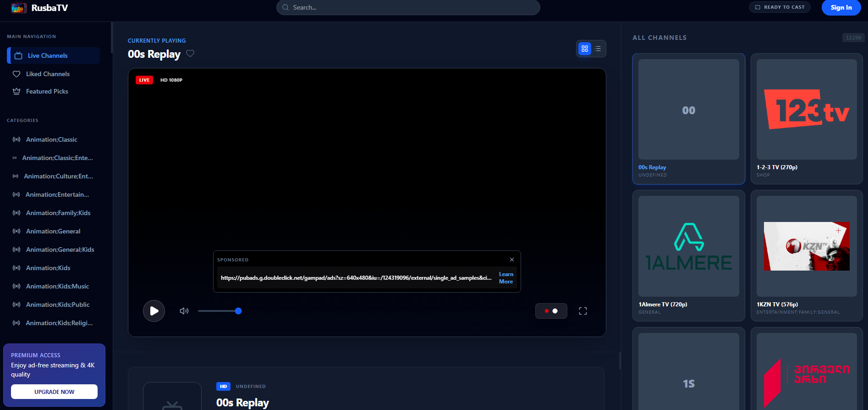The width and height of the screenshot is (868, 410).
Task: Open the 1KZN TV (576p) channel card
Action: point(807,256)
